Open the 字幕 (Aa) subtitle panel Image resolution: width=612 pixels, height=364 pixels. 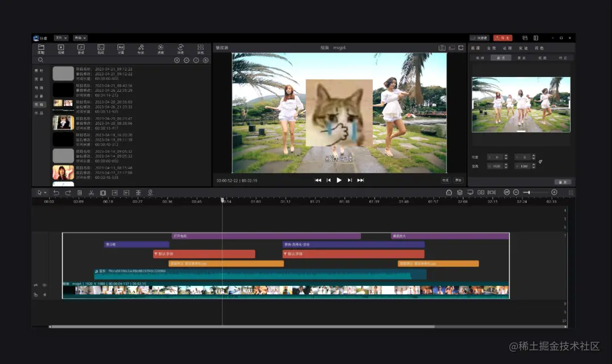tap(121, 49)
